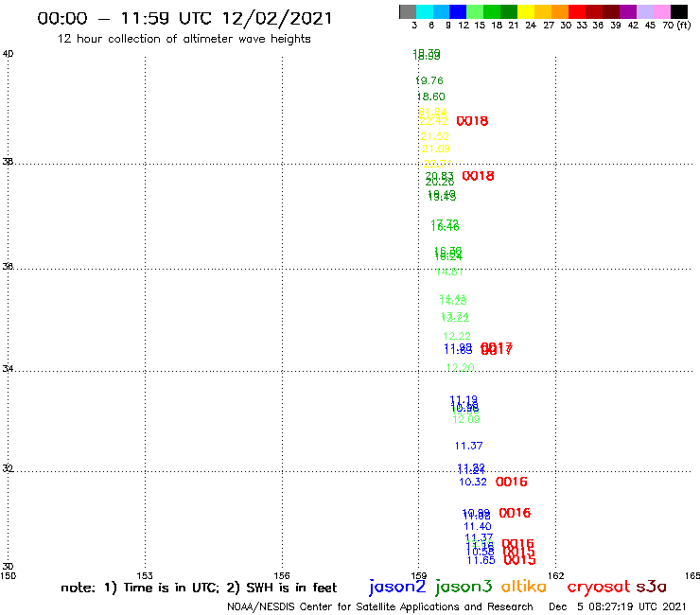Click the gray swatch in the color scale
700x615 pixels.
[x=408, y=11]
